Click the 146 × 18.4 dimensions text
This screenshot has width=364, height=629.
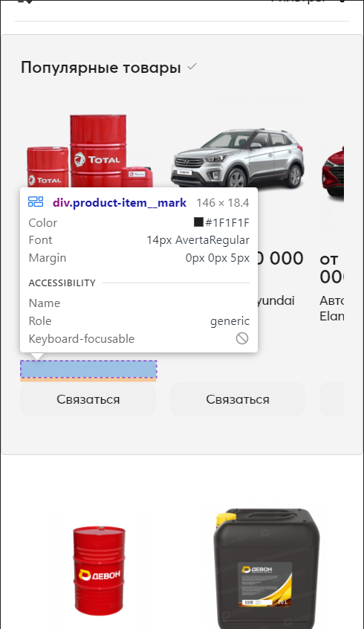pos(223,202)
